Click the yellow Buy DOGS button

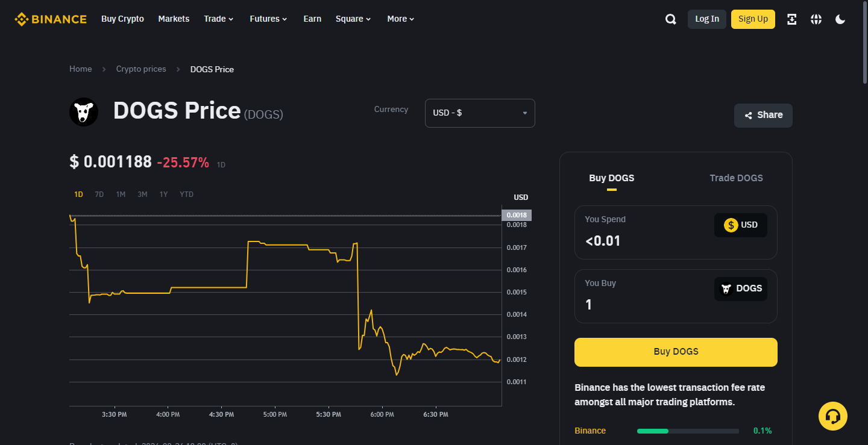pos(676,352)
